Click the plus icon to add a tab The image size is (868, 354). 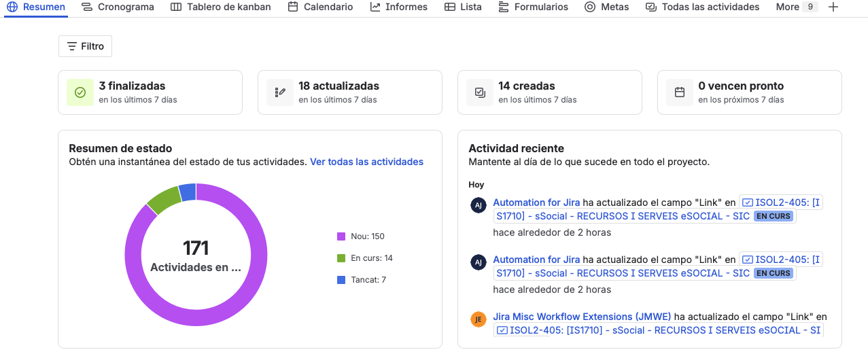(x=833, y=7)
